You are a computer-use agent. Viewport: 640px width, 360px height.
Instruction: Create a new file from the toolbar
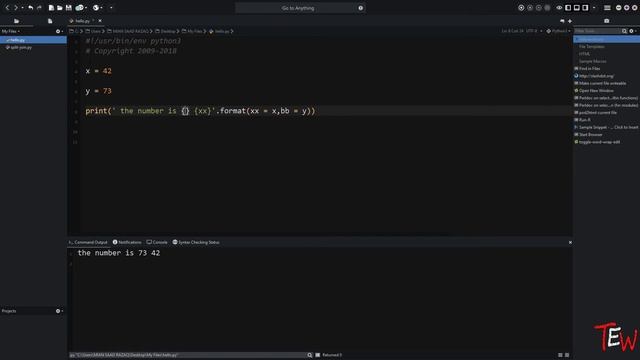(51, 8)
